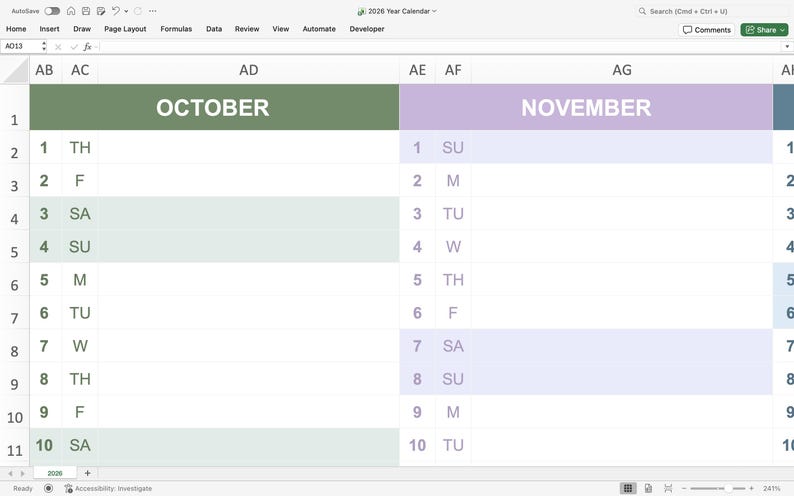Open the View ribbon tab
The image size is (794, 496).
click(x=281, y=29)
